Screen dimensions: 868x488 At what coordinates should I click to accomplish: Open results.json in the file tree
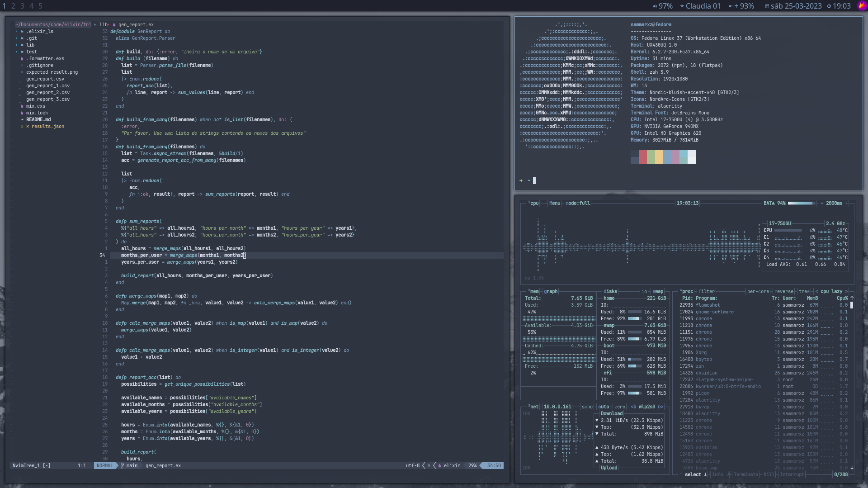(48, 127)
